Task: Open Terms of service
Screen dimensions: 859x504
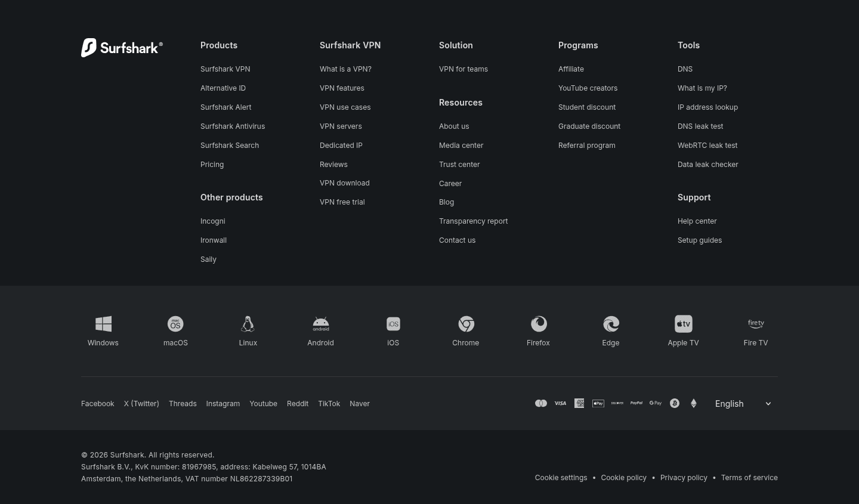Action: click(x=749, y=478)
